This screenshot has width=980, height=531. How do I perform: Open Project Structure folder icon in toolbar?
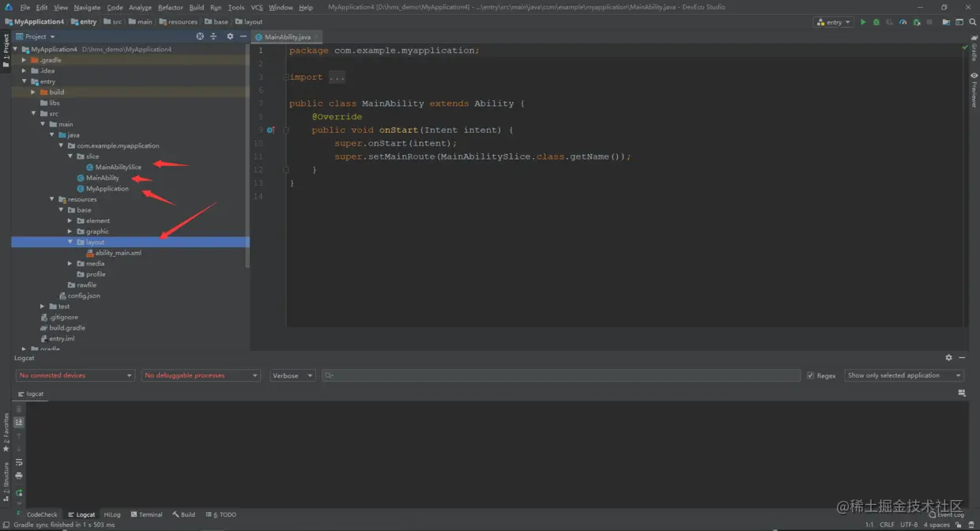pos(946,22)
